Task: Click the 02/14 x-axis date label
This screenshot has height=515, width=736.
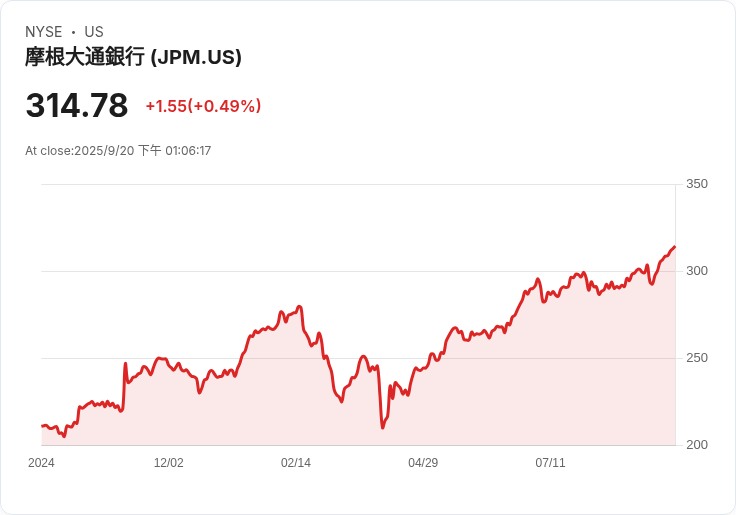Action: pyautogui.click(x=296, y=463)
